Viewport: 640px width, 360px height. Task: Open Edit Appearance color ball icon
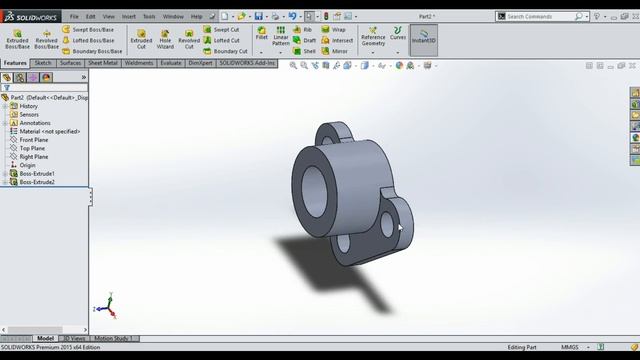tap(399, 65)
